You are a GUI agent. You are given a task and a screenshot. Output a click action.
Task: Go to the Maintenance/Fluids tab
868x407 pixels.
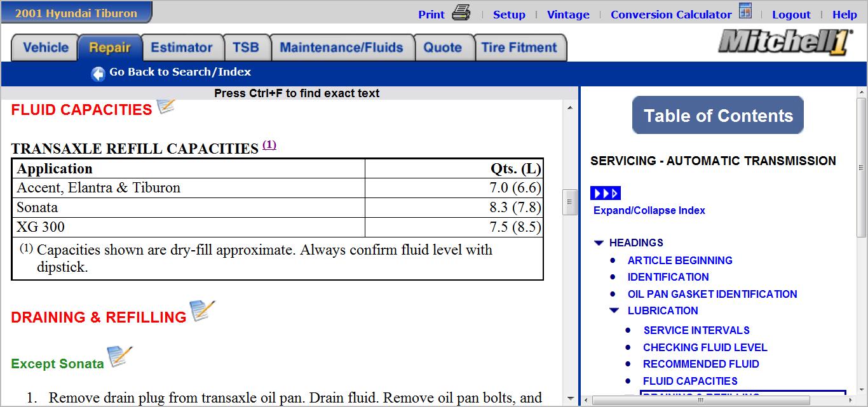point(342,48)
